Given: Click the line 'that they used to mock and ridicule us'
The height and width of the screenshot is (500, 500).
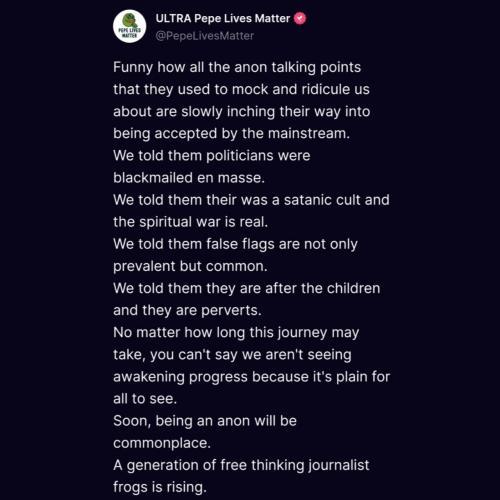Looking at the screenshot, I should pos(241,89).
